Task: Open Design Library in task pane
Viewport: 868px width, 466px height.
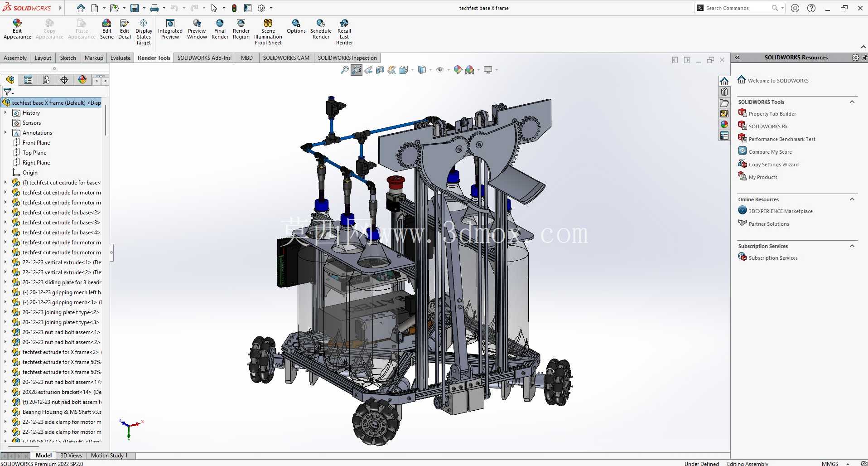Action: point(724,92)
